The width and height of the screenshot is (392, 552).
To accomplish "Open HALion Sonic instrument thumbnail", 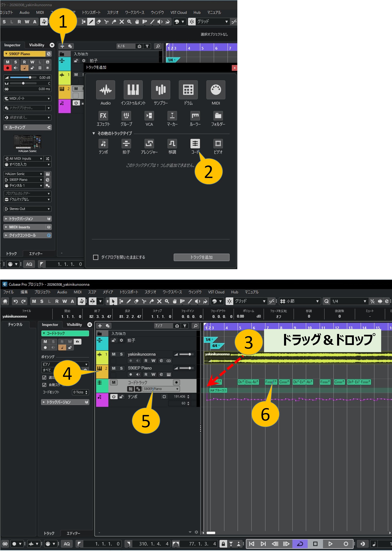I will point(27,142).
